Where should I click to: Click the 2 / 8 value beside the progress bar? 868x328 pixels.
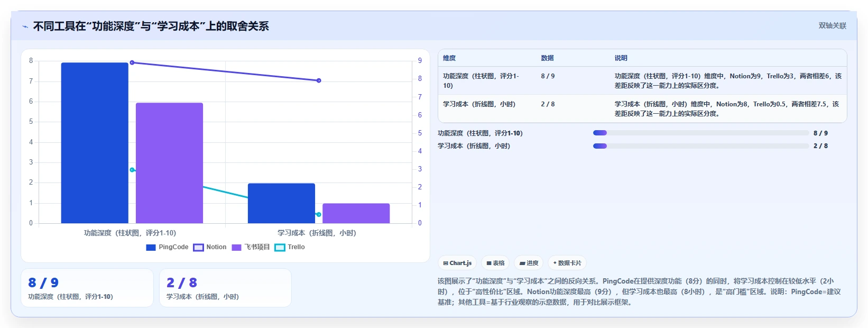point(820,146)
